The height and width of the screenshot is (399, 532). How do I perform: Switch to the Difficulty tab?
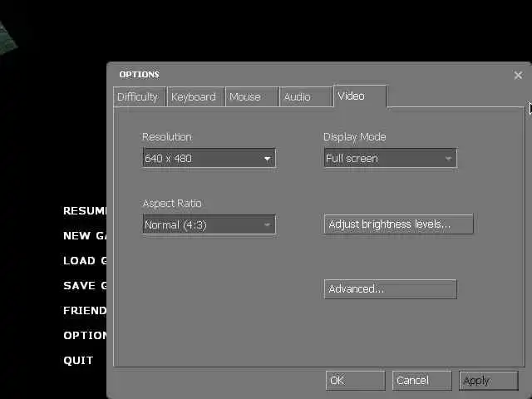coord(140,97)
